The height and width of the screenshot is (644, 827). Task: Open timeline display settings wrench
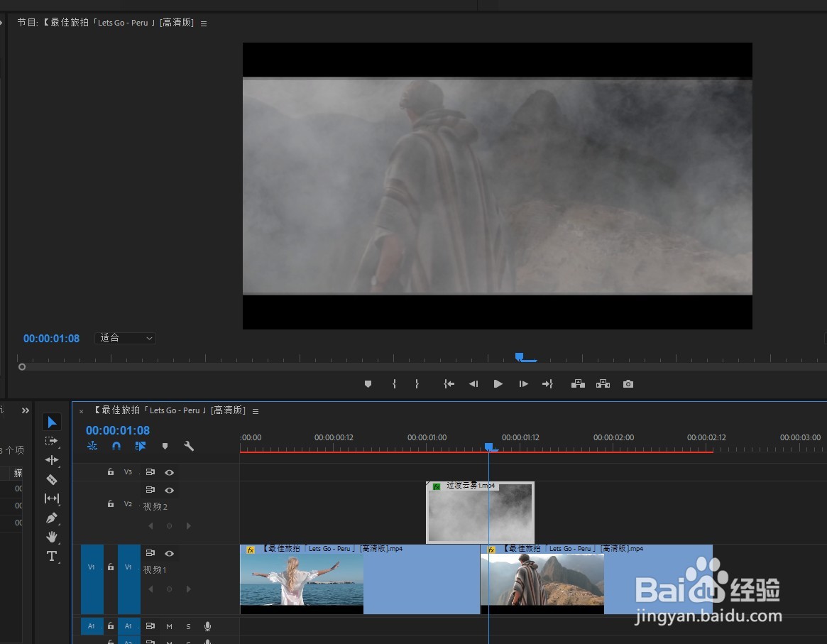click(x=189, y=446)
